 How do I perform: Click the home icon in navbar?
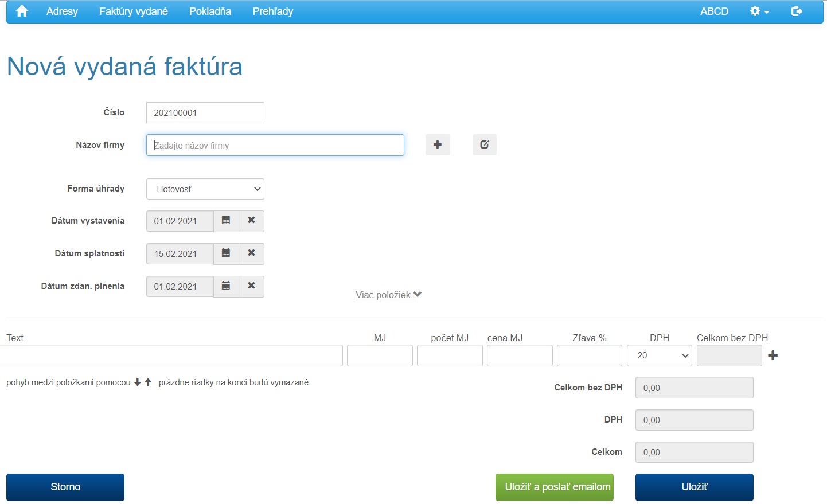(22, 11)
